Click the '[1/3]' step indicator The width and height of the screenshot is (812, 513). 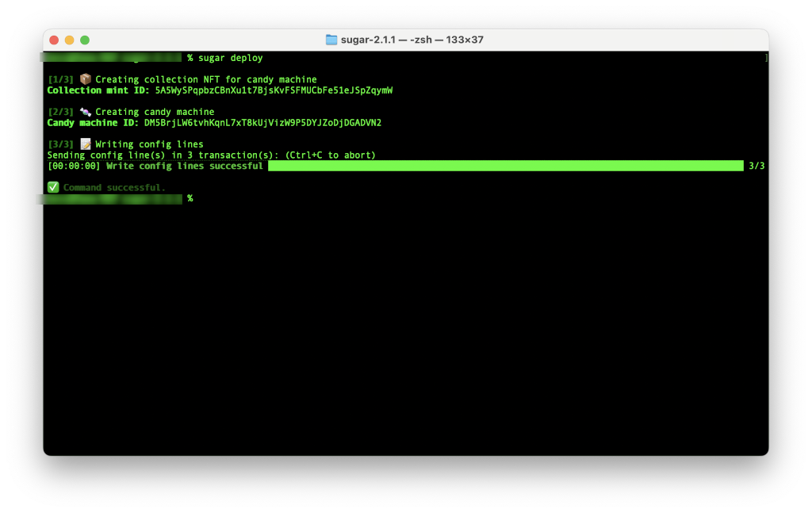coord(60,80)
